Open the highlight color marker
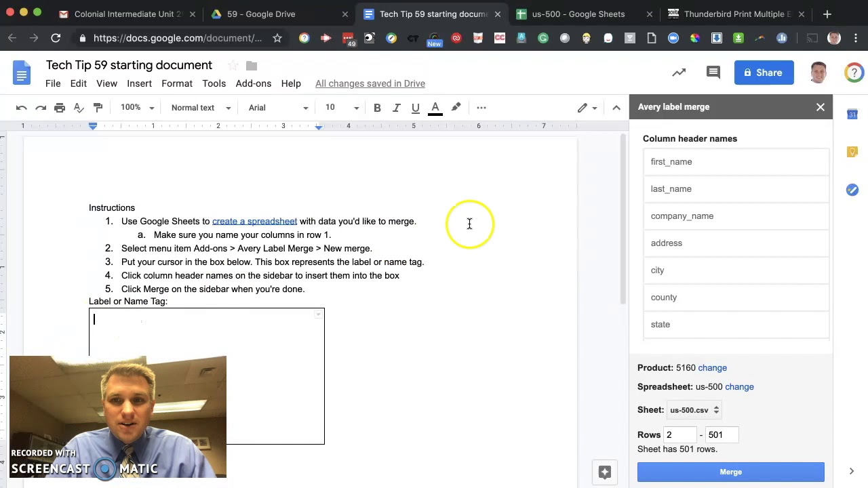The width and height of the screenshot is (868, 488). (456, 108)
